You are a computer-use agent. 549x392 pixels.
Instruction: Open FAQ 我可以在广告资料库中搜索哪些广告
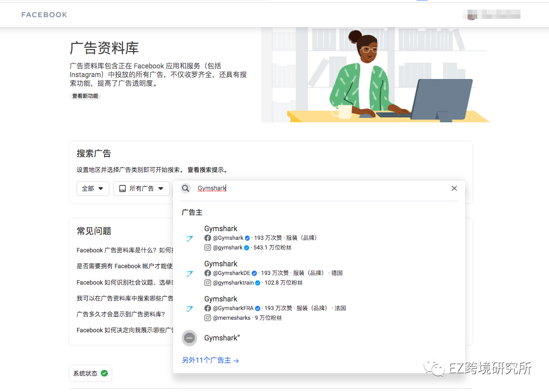[x=125, y=298]
